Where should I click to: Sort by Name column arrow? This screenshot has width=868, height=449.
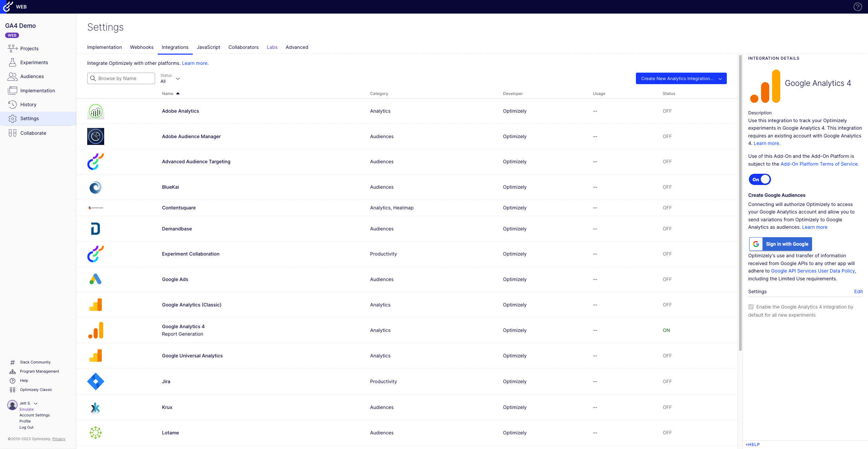pyautogui.click(x=178, y=93)
